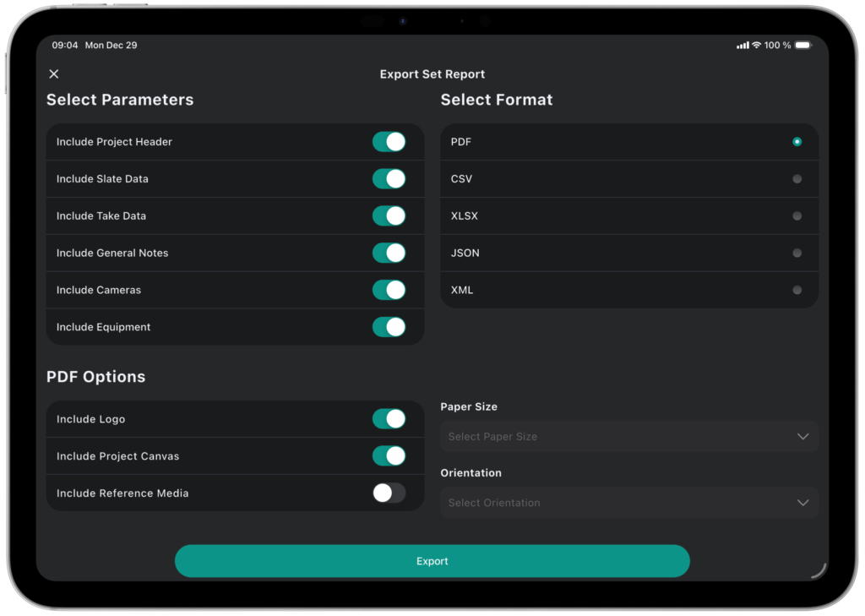Switch off Include Equipment
Screen dimensions: 865x616
(389, 327)
